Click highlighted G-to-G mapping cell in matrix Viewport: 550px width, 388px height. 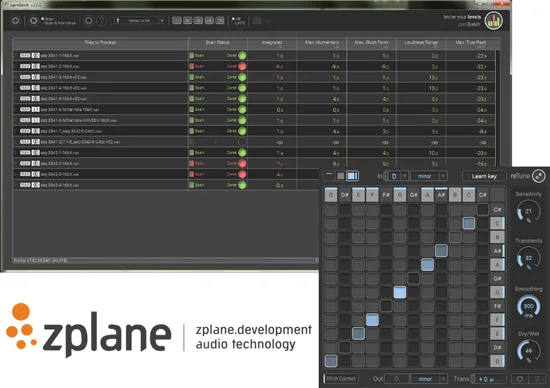point(400,292)
